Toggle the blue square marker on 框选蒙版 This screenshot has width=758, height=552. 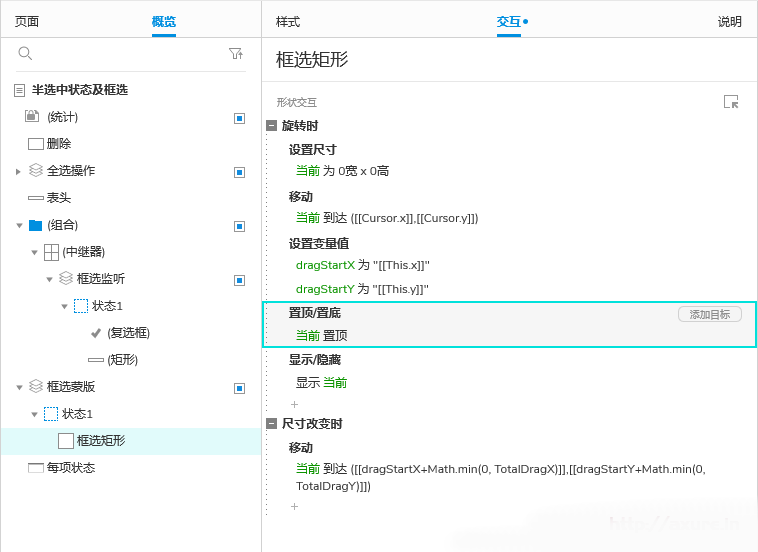239,389
